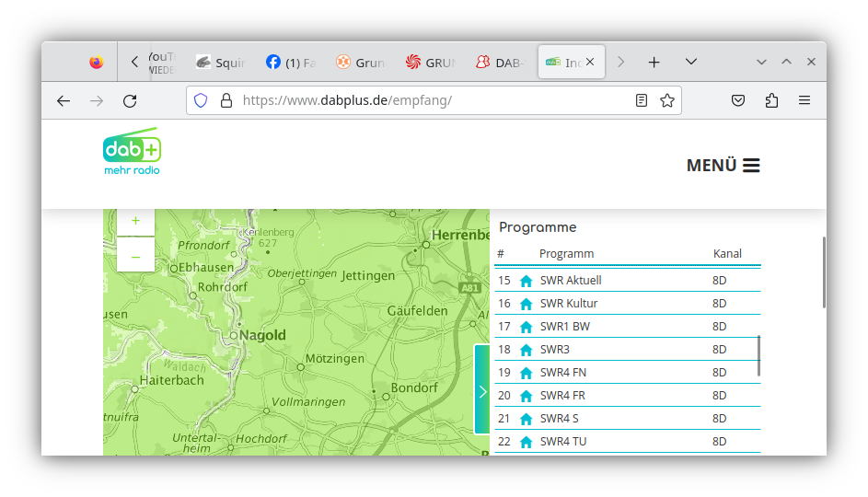Image resolution: width=868 pixels, height=497 pixels.
Task: Click the home icon for SWR4 FN
Action: pos(526,373)
